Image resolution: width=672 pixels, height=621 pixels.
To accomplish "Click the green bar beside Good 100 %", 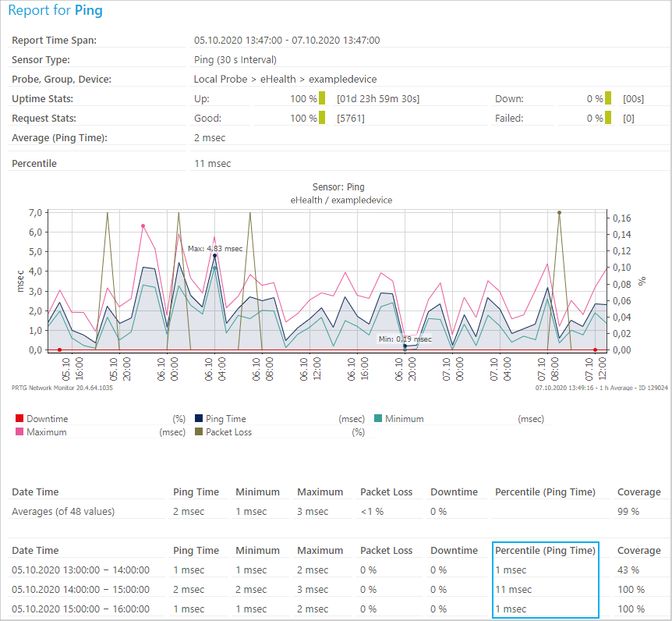I will [321, 119].
